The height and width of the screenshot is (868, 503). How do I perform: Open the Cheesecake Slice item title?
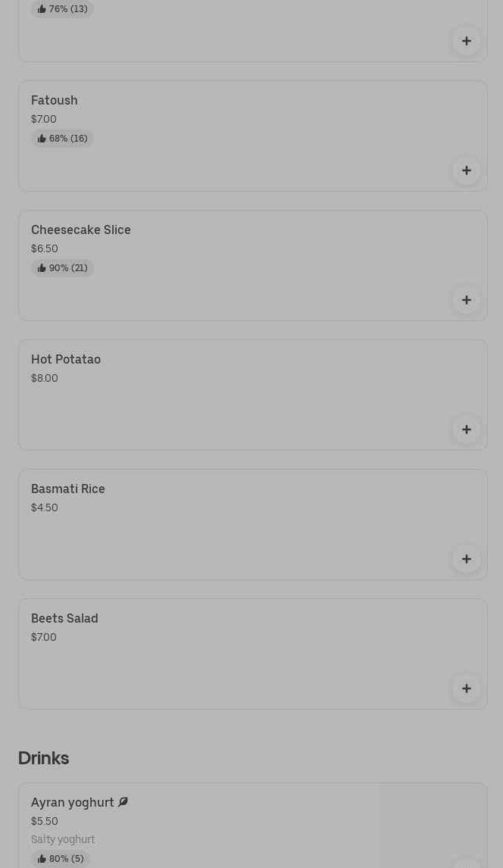pos(80,229)
